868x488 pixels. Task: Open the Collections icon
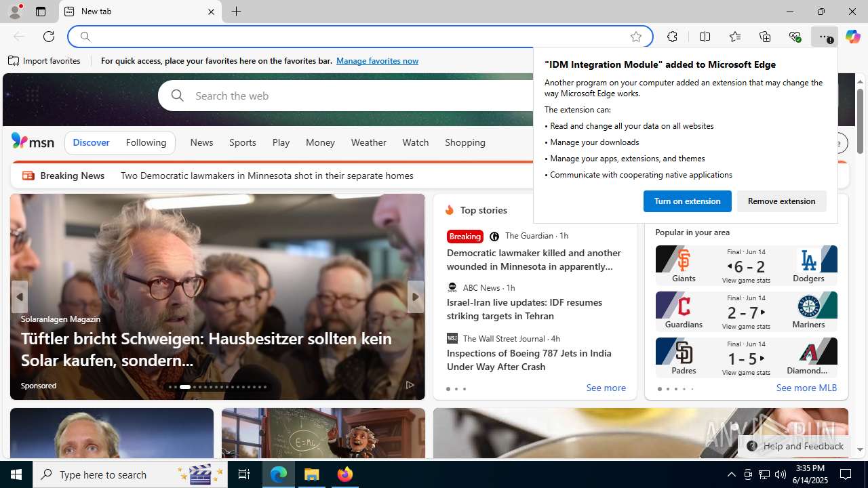(x=765, y=37)
